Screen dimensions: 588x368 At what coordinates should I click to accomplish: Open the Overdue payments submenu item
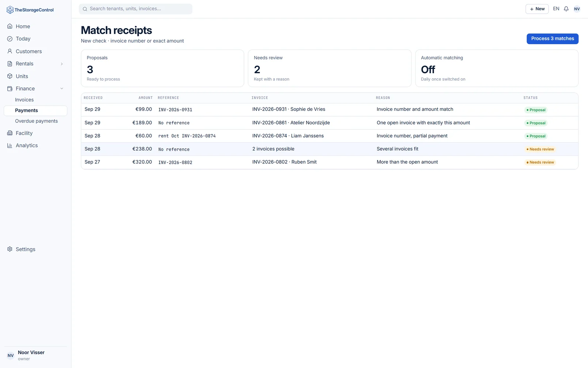tap(36, 121)
